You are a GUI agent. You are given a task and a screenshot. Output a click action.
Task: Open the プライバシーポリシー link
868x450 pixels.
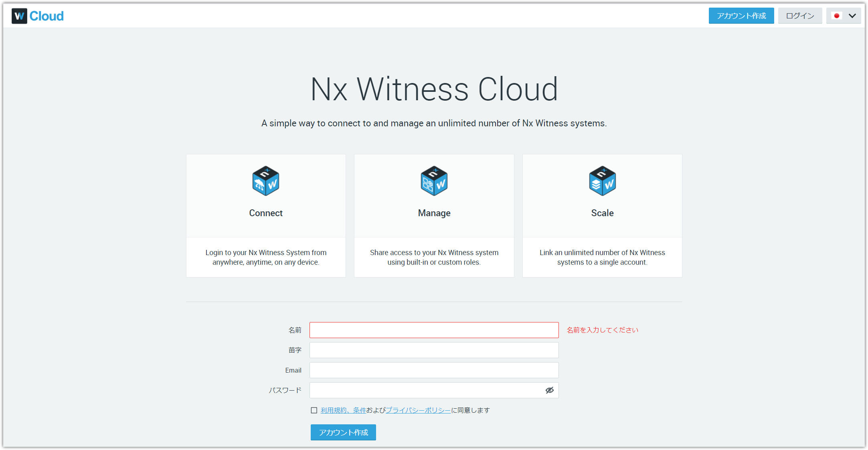point(418,410)
